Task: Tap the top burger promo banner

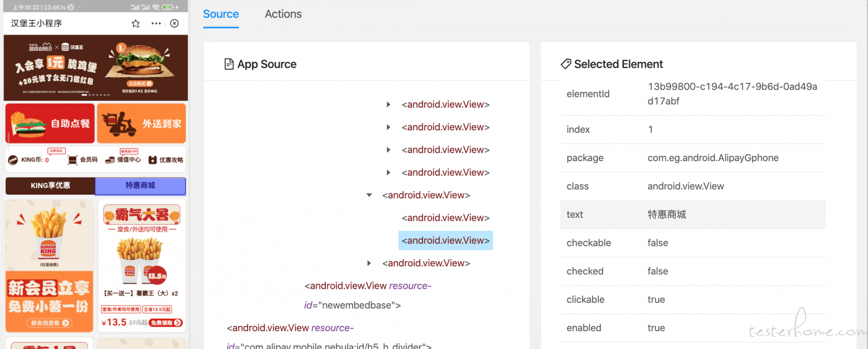Action: 96,67
